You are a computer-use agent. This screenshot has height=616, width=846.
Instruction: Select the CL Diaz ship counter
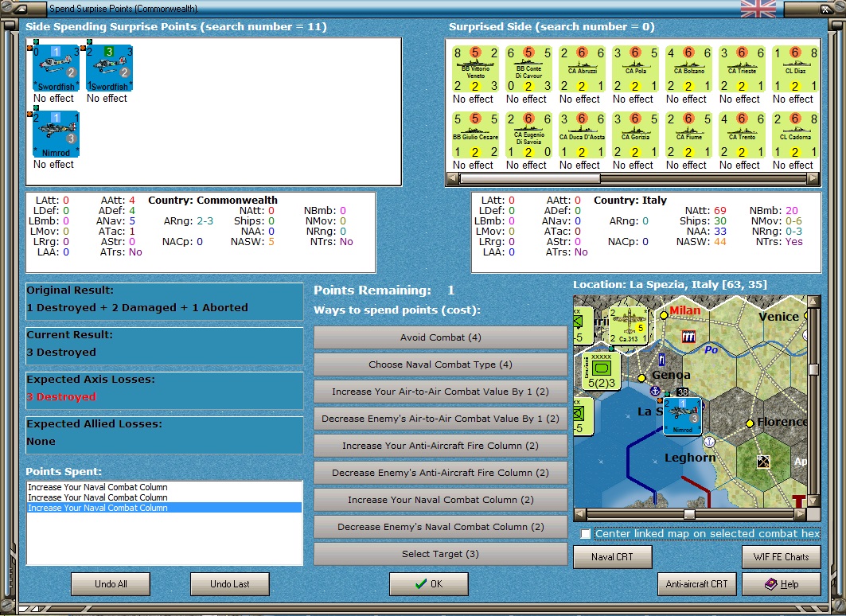[x=796, y=69]
